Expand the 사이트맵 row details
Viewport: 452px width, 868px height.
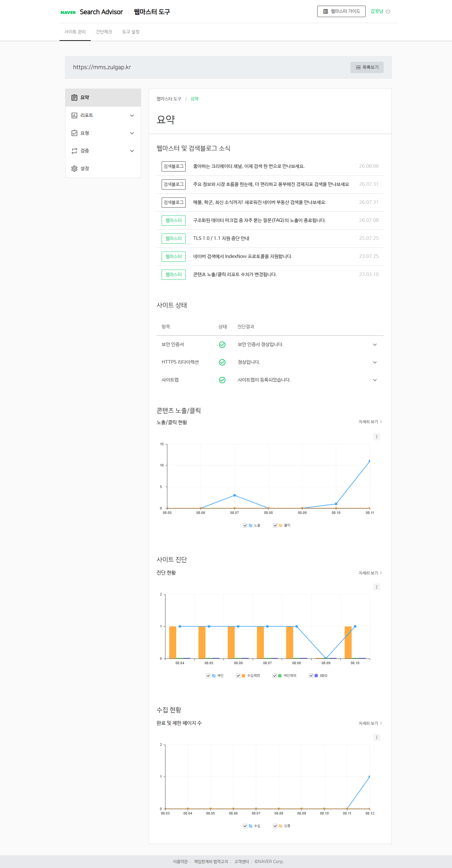point(375,380)
